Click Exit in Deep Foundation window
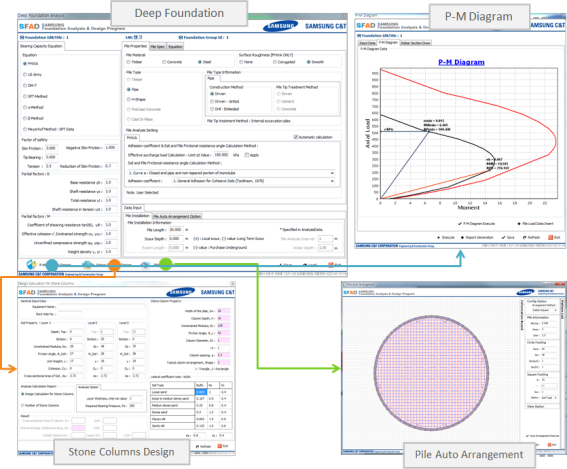The image size is (567, 469). pyautogui.click(x=334, y=265)
